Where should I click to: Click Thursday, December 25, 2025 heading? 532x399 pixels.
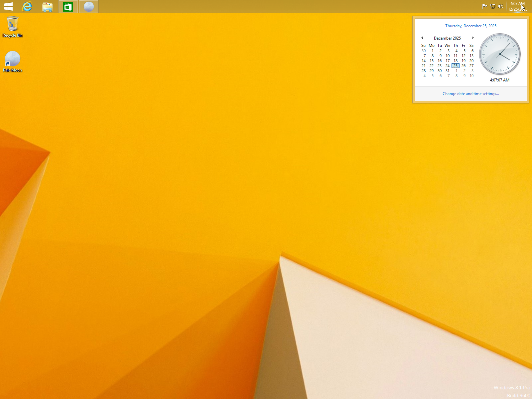(x=471, y=26)
